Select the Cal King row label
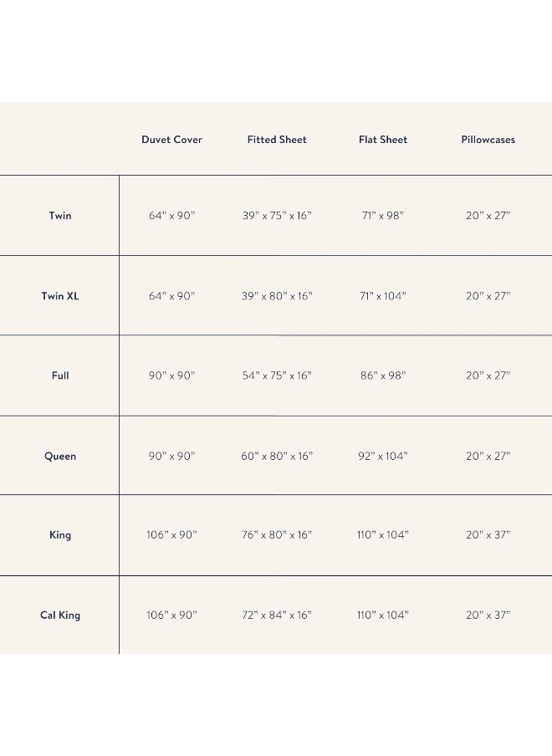This screenshot has height=756, width=552. 60,616
